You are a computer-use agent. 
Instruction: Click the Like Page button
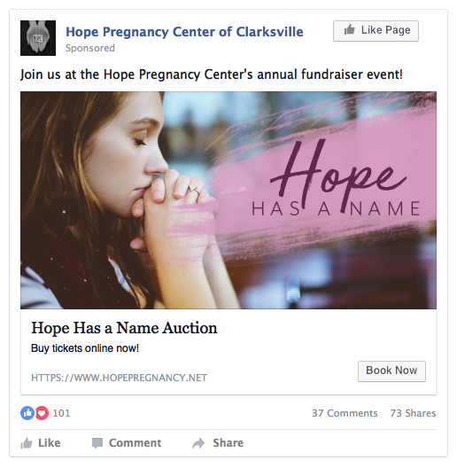pos(376,31)
